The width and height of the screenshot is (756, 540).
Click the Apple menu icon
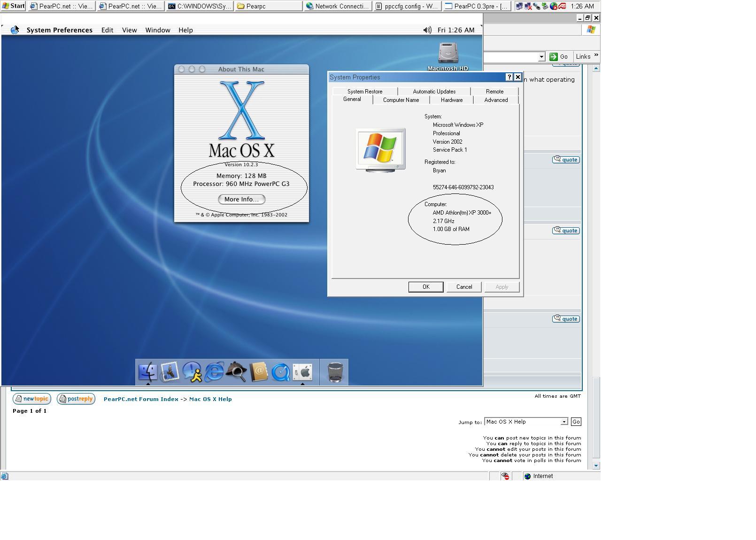(15, 30)
